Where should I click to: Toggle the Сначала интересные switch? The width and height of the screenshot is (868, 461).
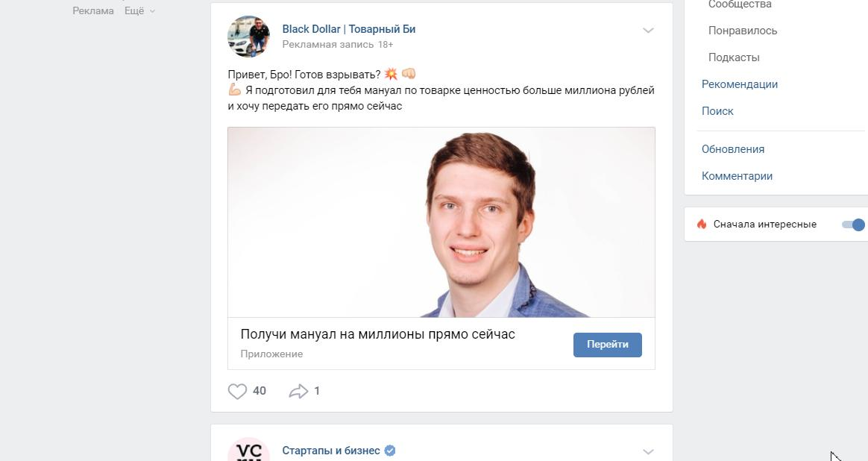pos(853,225)
